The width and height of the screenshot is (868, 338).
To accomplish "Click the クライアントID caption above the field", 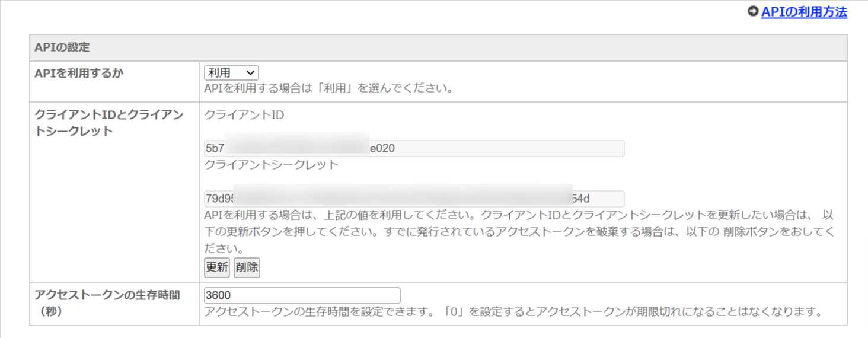I will pyautogui.click(x=244, y=115).
